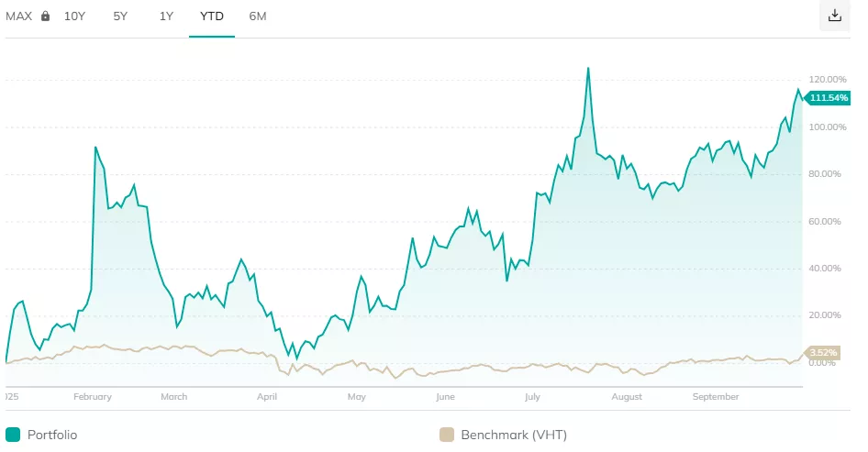Image resolution: width=868 pixels, height=452 pixels.
Task: Click the 120.00% y-axis label
Action: [827, 79]
